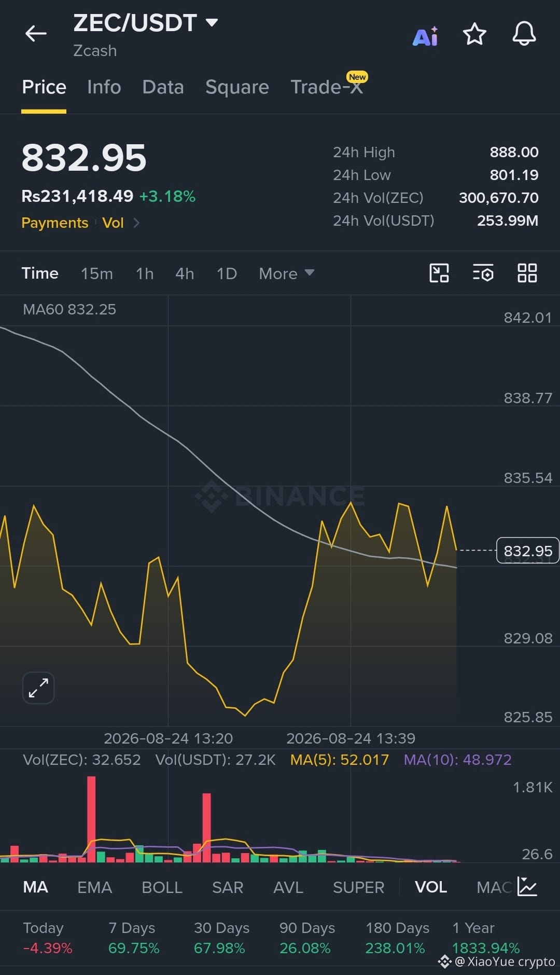
Task: Click the Vol(USDT): 27.2K readout
Action: pyautogui.click(x=216, y=760)
